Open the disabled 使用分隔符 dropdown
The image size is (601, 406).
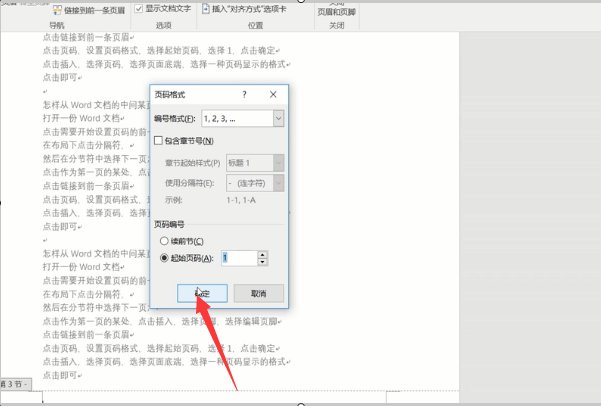(279, 183)
